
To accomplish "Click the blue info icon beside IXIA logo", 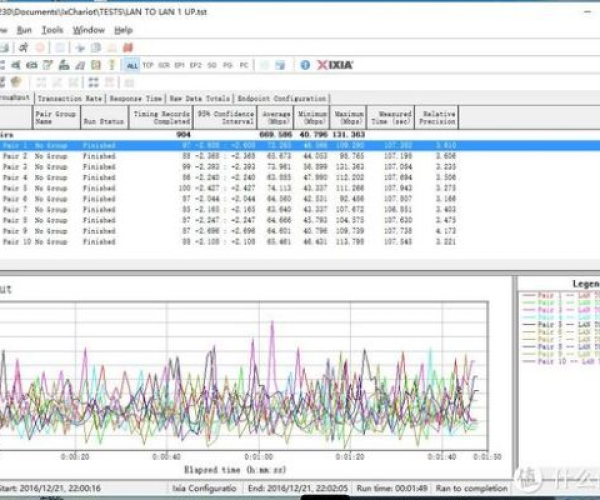I will pyautogui.click(x=305, y=64).
